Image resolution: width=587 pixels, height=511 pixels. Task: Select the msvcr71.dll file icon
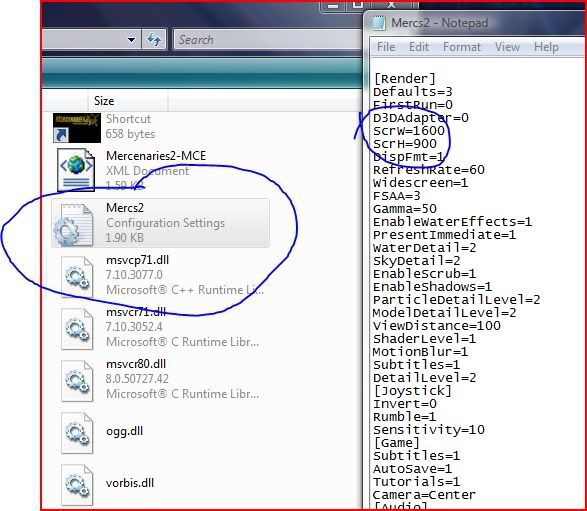pyautogui.click(x=77, y=328)
